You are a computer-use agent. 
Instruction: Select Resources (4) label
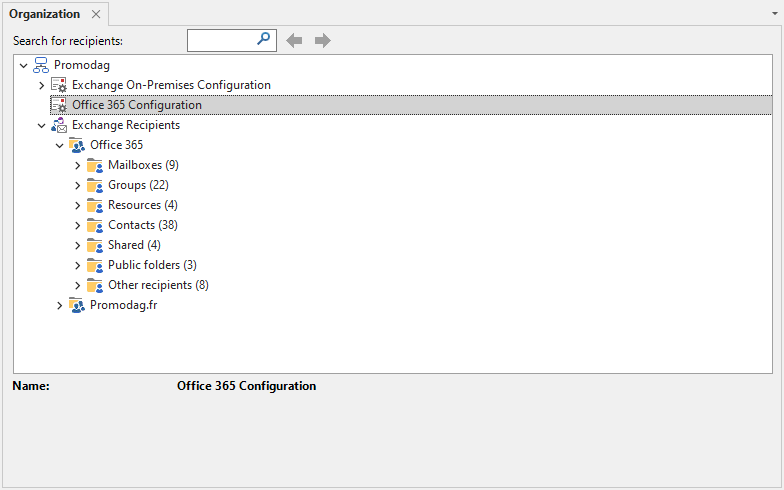coord(143,205)
